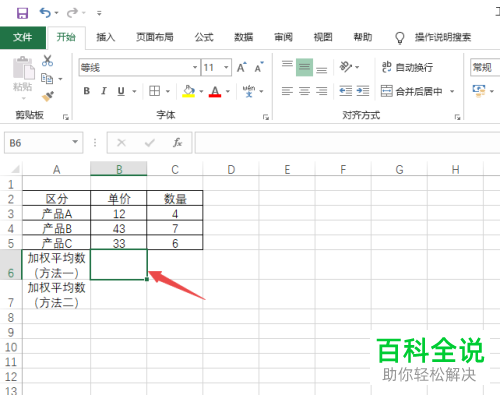Select Align Right icon

coord(321,91)
